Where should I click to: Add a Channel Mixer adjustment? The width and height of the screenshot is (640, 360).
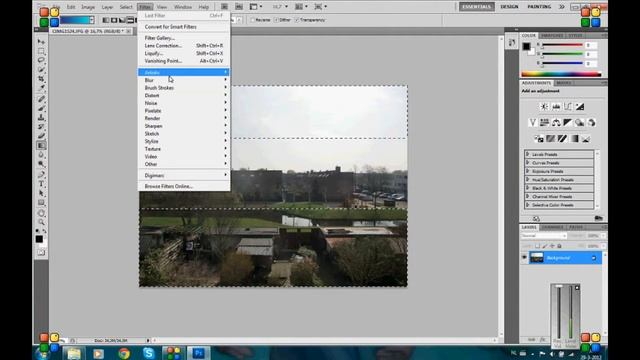click(591, 122)
